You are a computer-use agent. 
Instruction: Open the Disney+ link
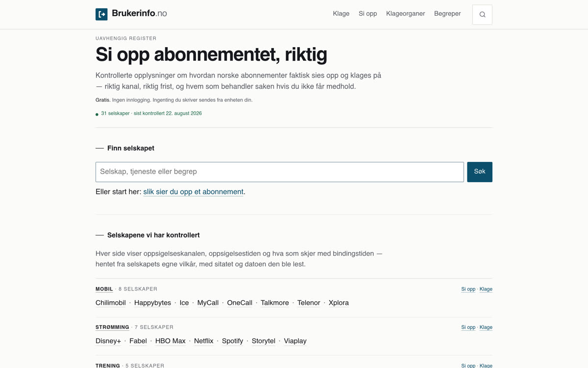108,341
